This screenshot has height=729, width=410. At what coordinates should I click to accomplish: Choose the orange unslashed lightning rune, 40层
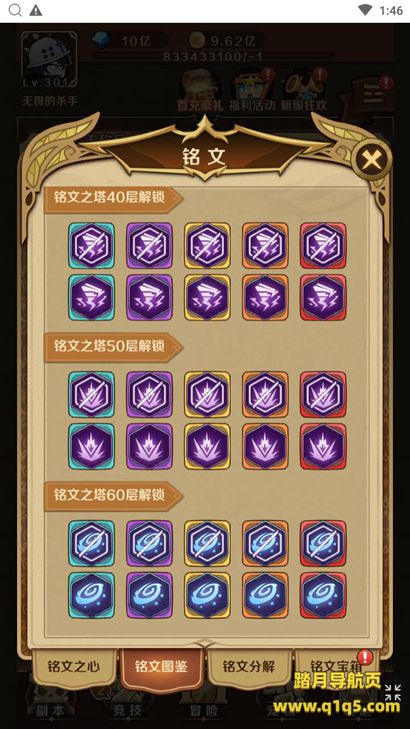coord(265,297)
